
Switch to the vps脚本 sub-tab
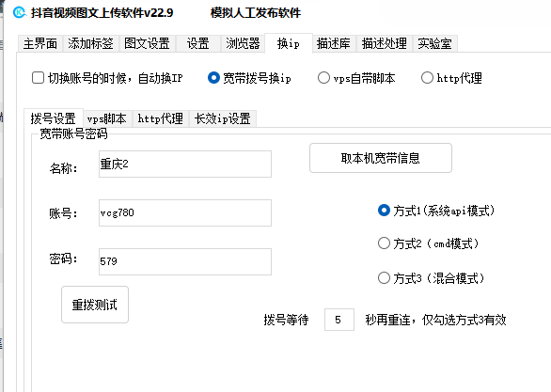[107, 118]
